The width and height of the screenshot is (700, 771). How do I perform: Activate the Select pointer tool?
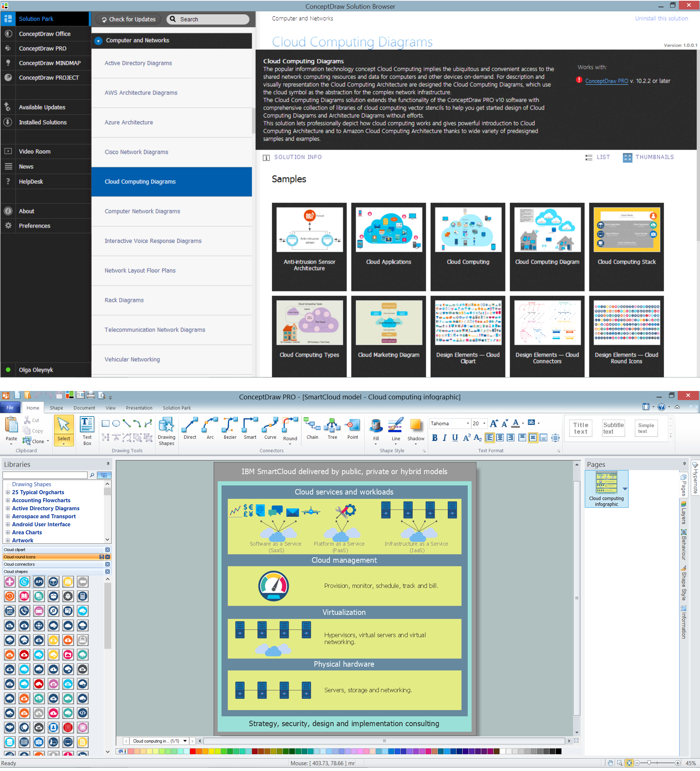[64, 430]
